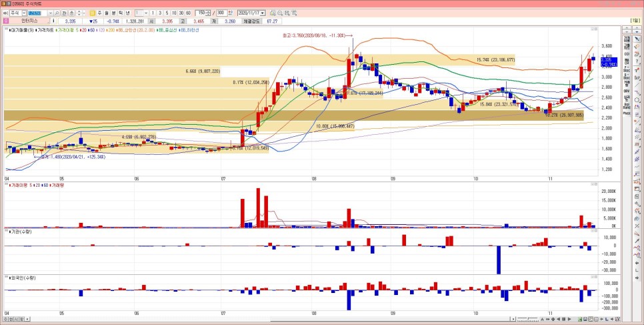Viewport: 644px width, 325px height.
Task: Expand the up/down arrows after the search icon
Action: pos(79,13)
